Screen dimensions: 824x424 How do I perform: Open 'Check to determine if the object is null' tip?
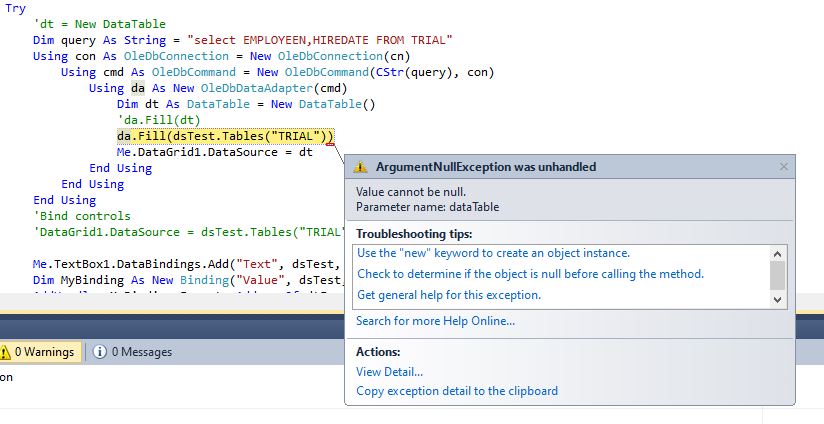(530, 274)
